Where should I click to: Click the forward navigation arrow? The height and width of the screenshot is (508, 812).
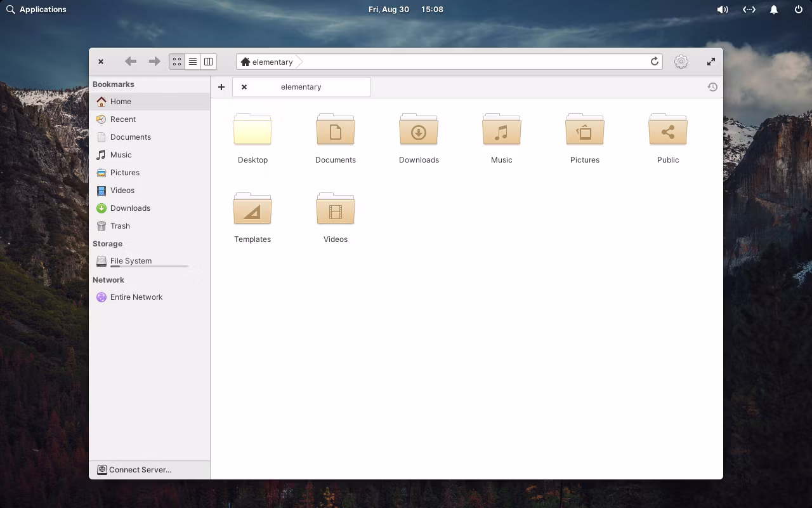coord(154,62)
